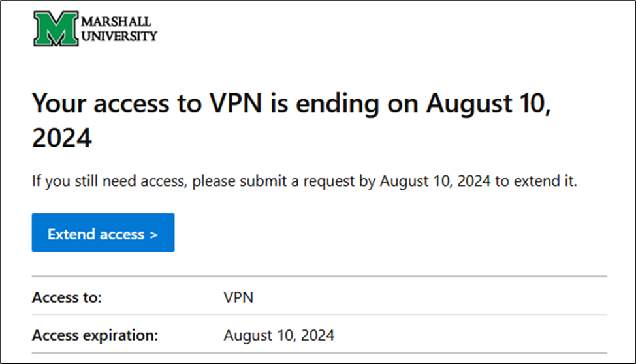Click 'to extend it.' at sentence end

[x=536, y=181]
